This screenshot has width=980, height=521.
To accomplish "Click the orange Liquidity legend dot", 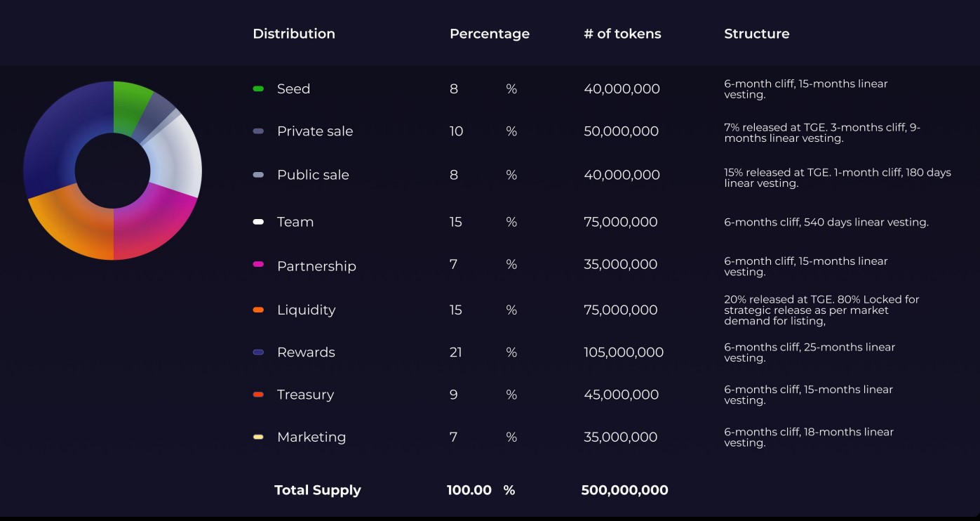I will click(x=259, y=310).
